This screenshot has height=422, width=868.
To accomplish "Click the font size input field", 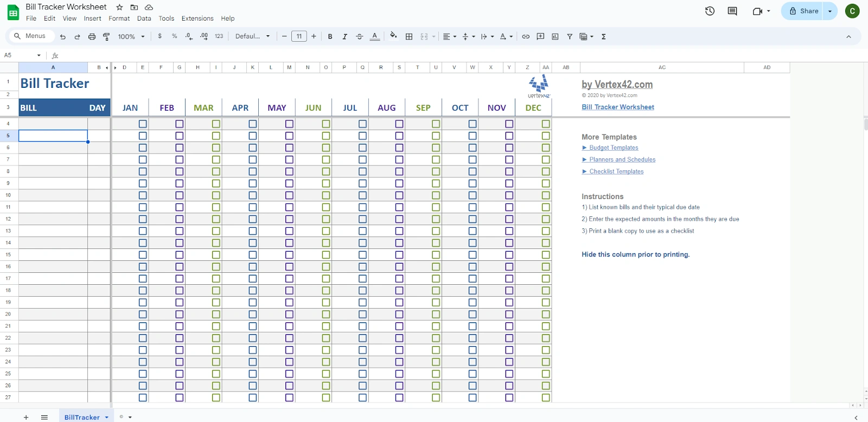I will [x=299, y=36].
